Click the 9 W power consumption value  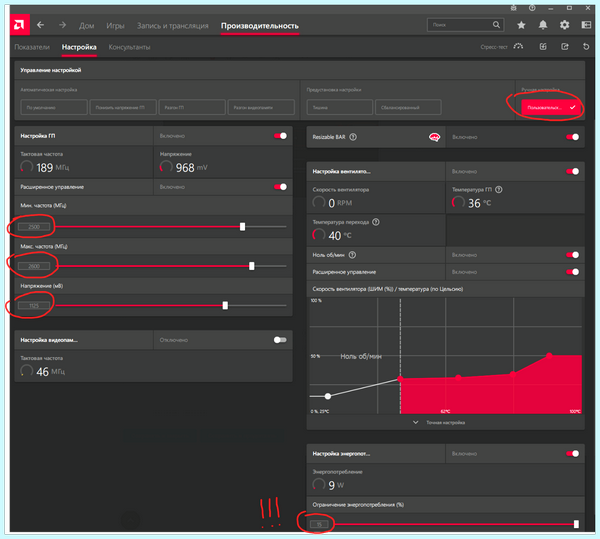336,485
